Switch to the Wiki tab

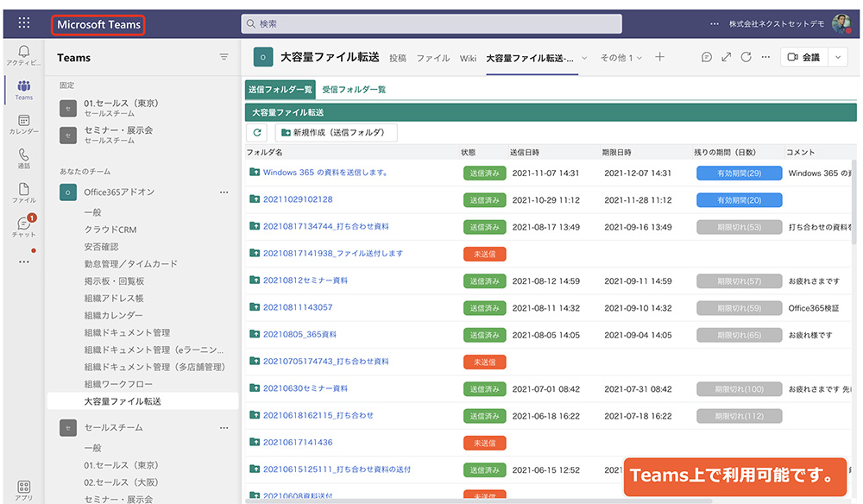(x=468, y=58)
